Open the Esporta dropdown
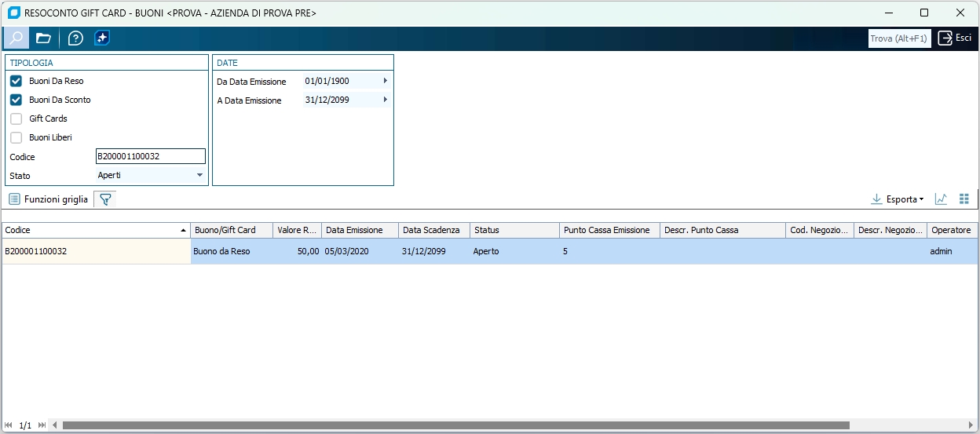The image size is (980, 434). (898, 199)
